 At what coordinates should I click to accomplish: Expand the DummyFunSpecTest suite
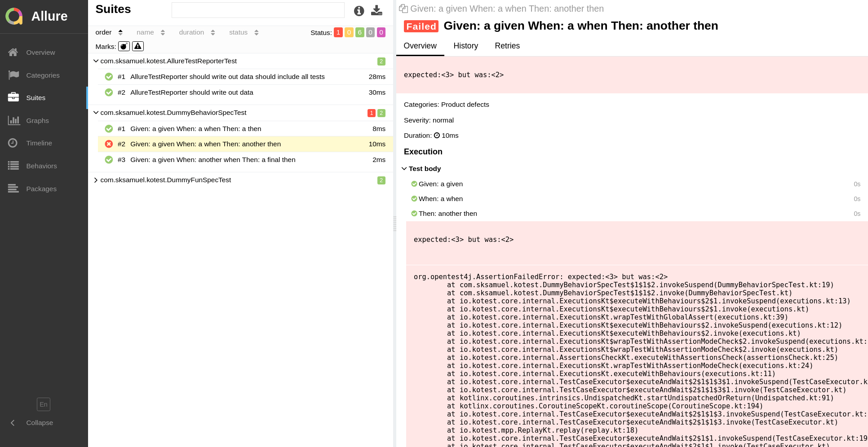96,180
